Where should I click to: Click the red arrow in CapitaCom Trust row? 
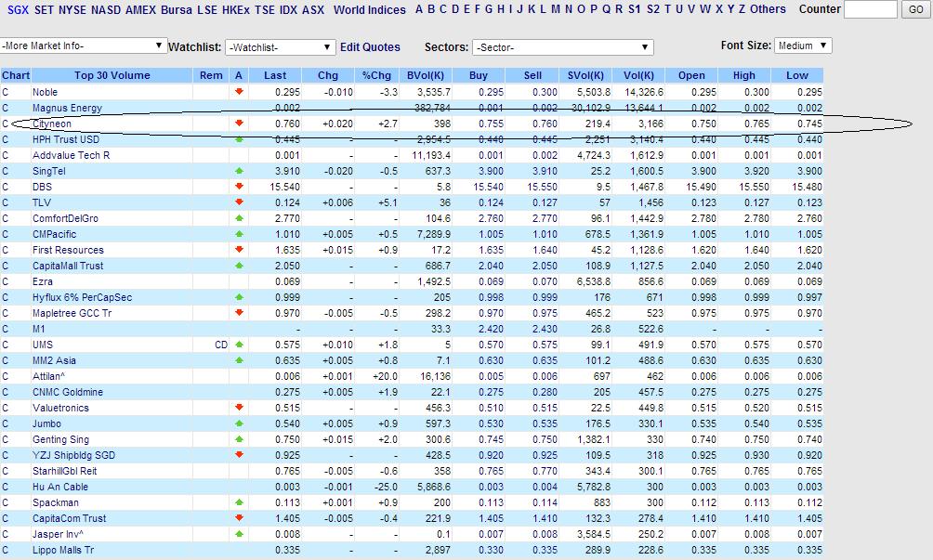coord(239,518)
